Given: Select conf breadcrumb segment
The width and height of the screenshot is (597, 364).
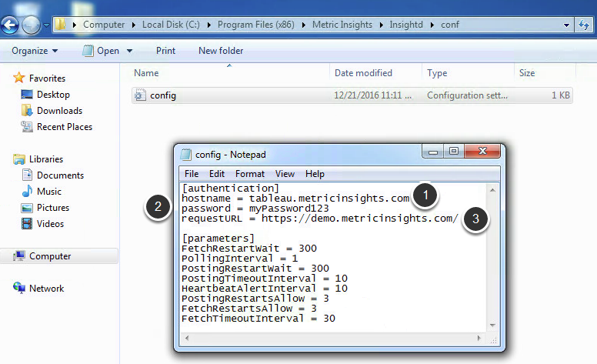Looking at the screenshot, I should (x=449, y=25).
